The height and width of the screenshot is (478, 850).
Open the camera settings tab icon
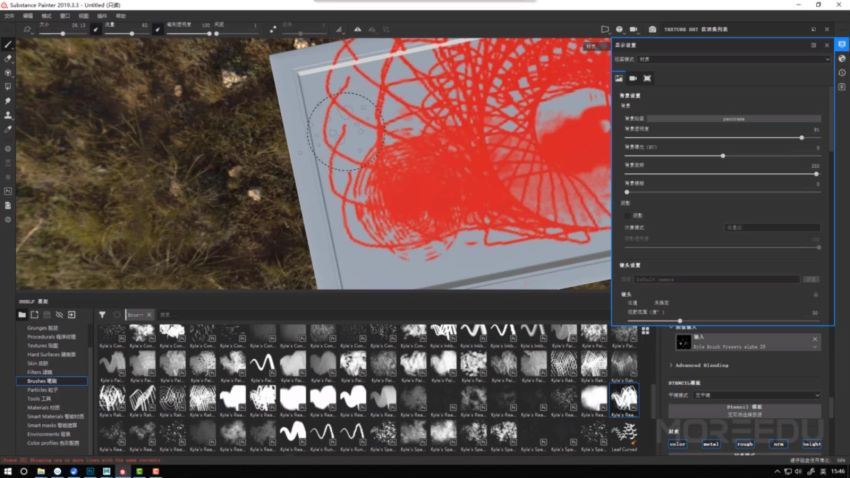pos(633,78)
